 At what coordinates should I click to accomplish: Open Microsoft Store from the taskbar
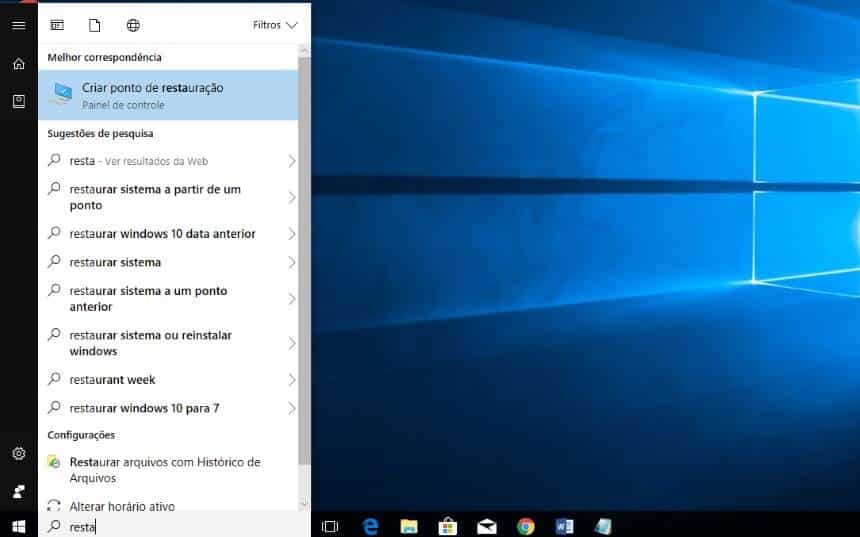(x=448, y=527)
